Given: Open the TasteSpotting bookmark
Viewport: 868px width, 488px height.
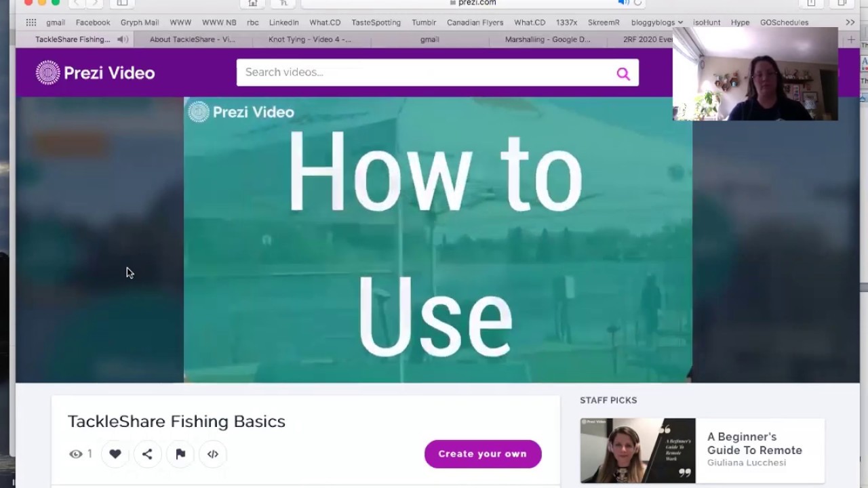Looking at the screenshot, I should point(376,22).
